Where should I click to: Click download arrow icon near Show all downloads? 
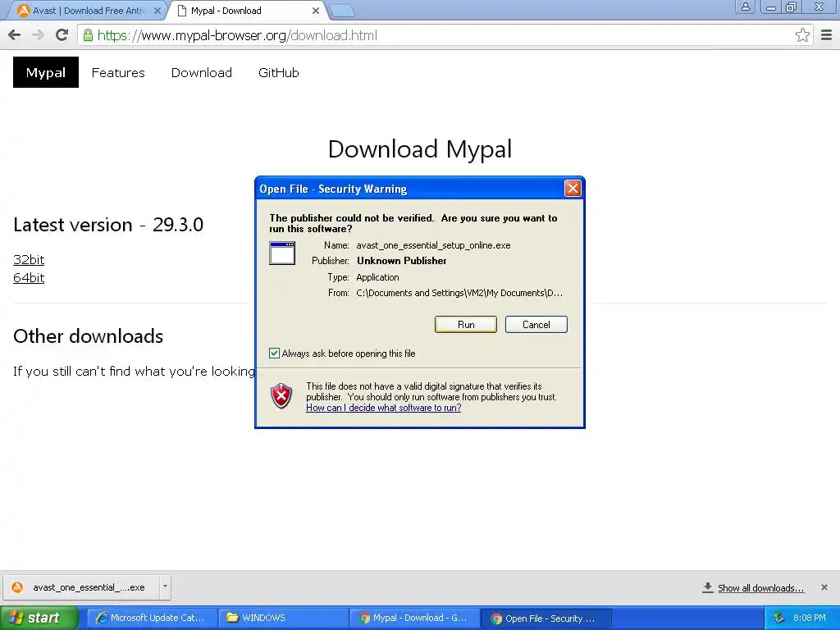pyautogui.click(x=708, y=587)
